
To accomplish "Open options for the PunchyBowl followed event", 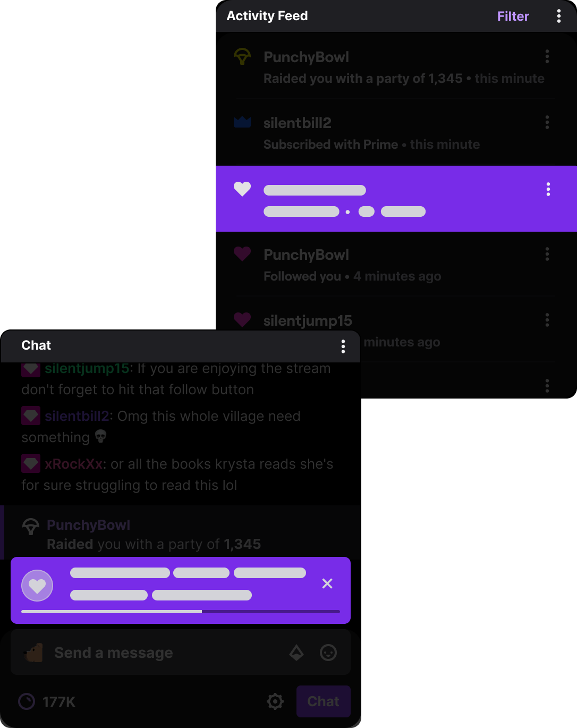I will [547, 254].
